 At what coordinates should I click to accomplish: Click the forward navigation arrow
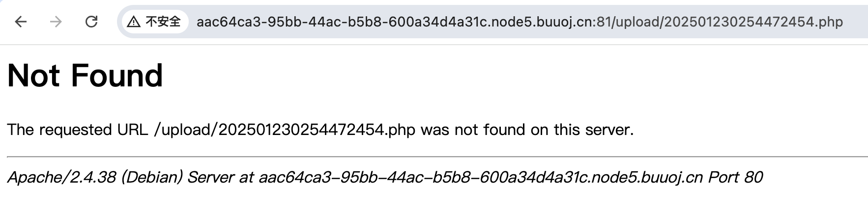coord(56,22)
